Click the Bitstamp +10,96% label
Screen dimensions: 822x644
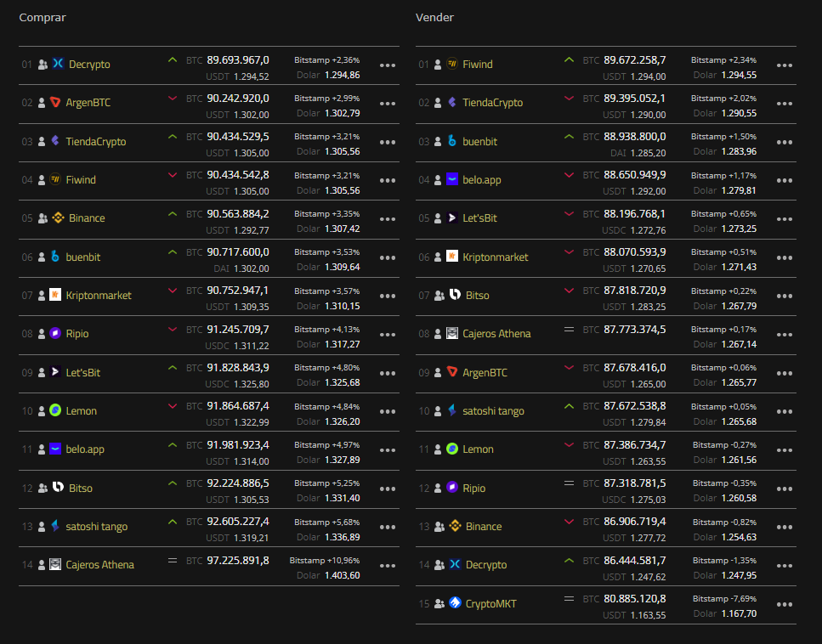point(325,560)
